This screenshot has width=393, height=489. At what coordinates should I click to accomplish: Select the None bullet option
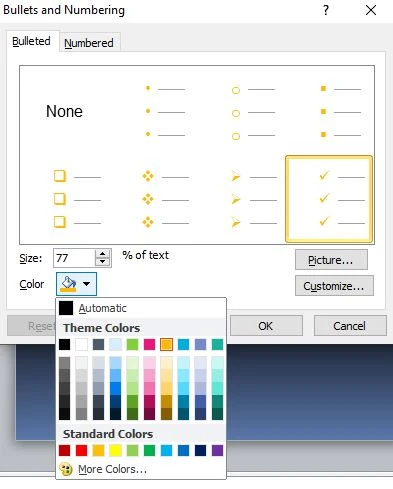pos(64,111)
